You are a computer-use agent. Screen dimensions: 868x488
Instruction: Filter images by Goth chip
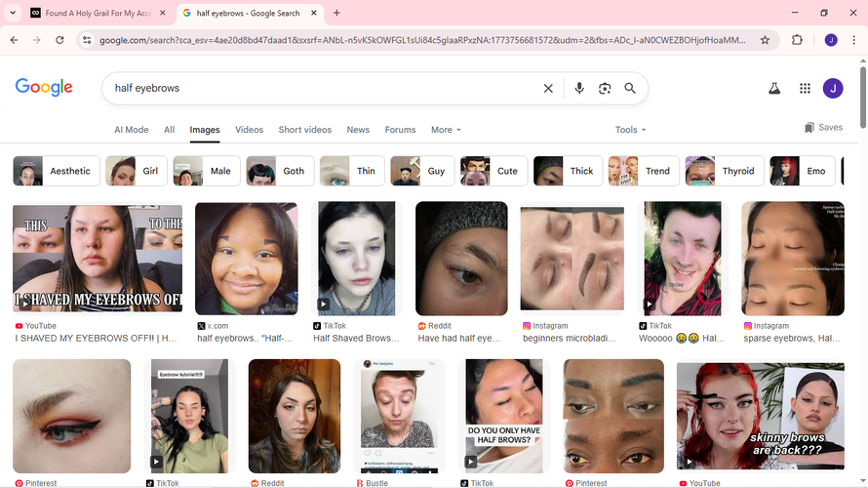pyautogui.click(x=280, y=171)
